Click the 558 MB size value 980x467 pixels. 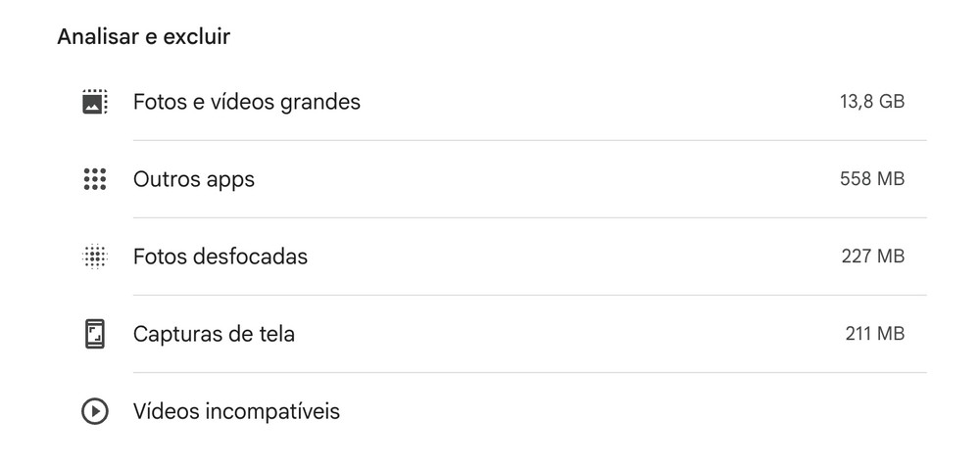871,179
